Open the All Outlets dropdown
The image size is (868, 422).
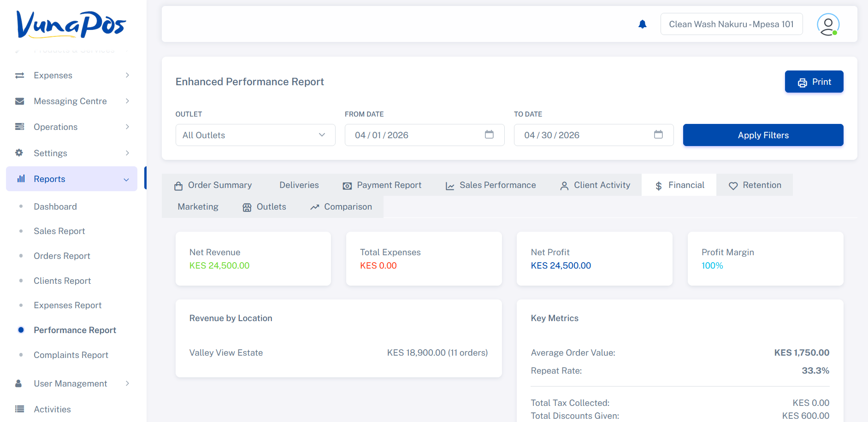tap(255, 135)
